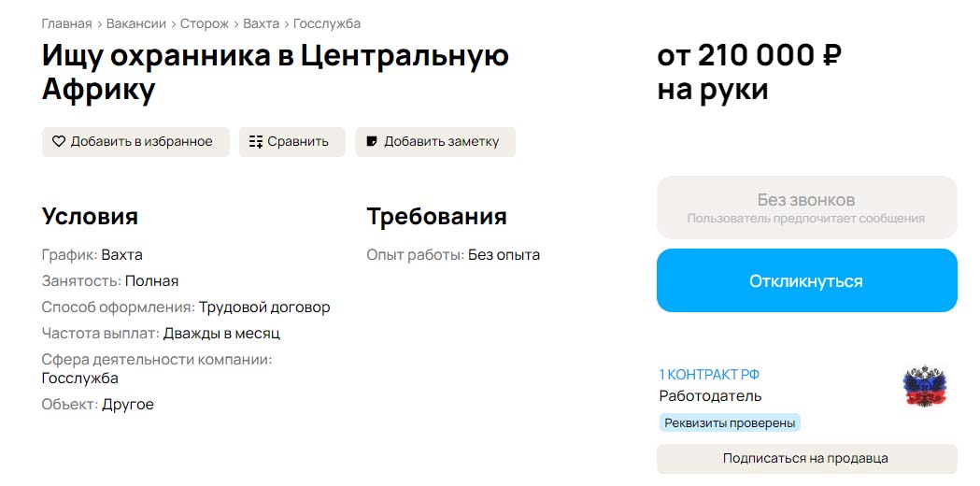Click the compare icon beside Сравнить

click(255, 142)
